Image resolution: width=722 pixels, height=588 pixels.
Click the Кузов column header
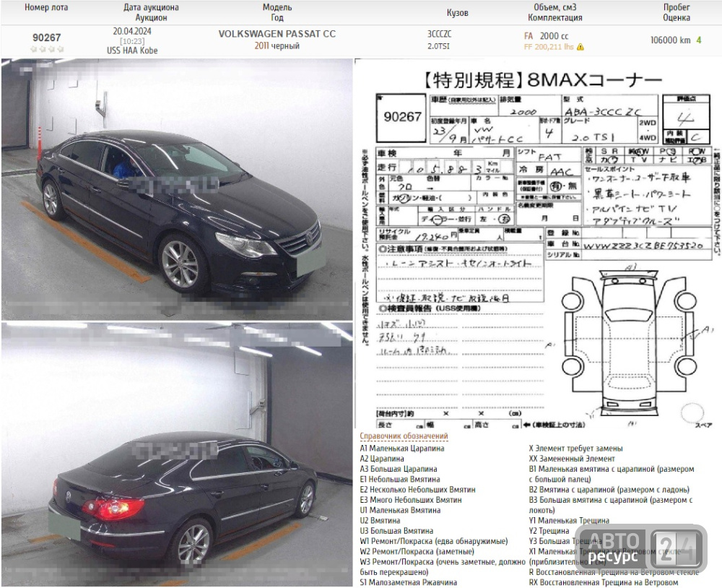[457, 13]
